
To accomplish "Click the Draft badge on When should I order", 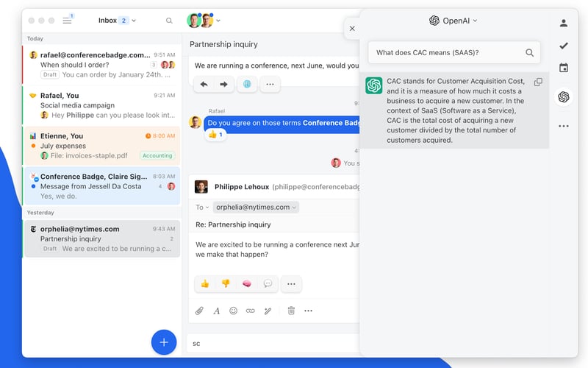I will click(x=50, y=75).
